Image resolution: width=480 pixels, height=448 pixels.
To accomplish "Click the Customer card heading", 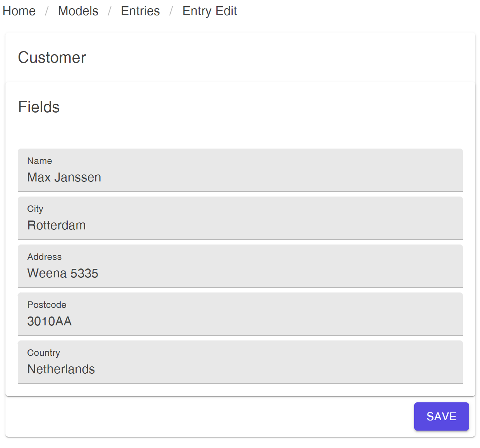I will point(52,57).
